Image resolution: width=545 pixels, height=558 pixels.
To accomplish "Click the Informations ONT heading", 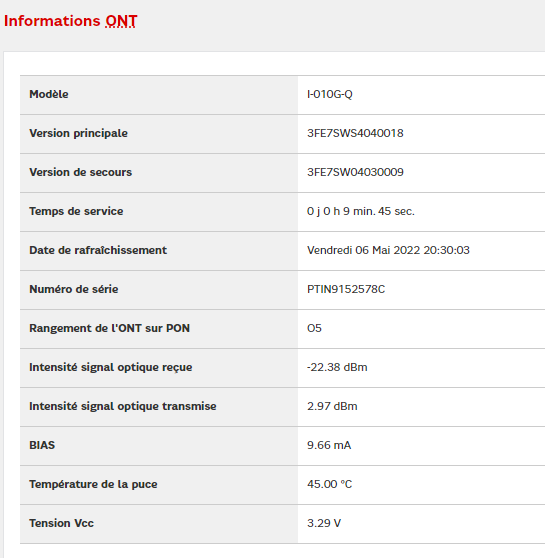I will click(x=70, y=21).
